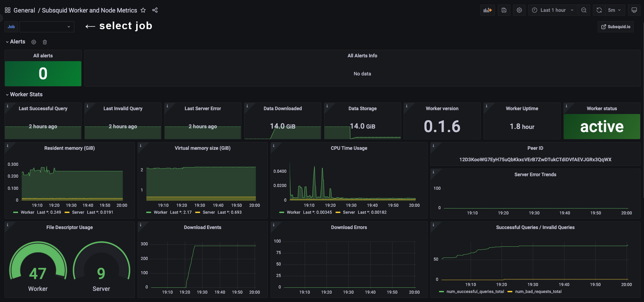
Task: Open dashboard settings gear icon
Action: (x=519, y=10)
